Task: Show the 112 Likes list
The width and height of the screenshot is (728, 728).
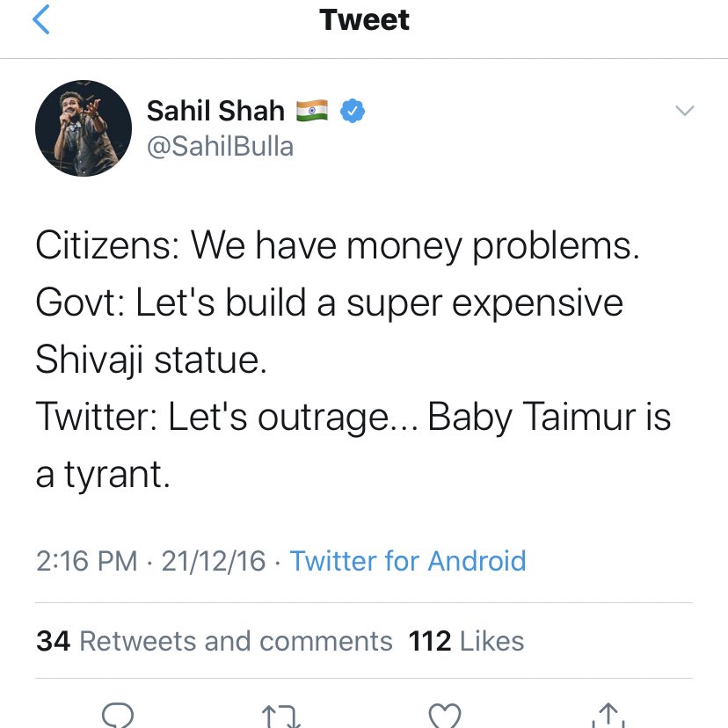Action: (466, 641)
